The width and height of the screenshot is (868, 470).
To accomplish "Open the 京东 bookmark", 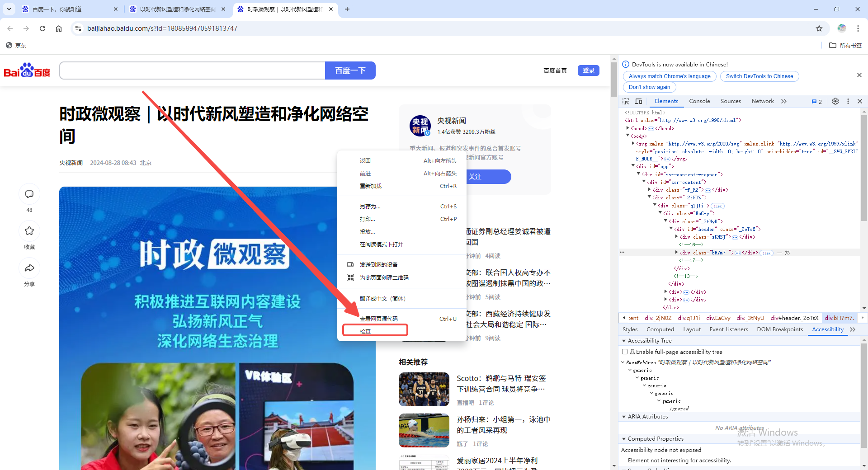I will pos(16,45).
